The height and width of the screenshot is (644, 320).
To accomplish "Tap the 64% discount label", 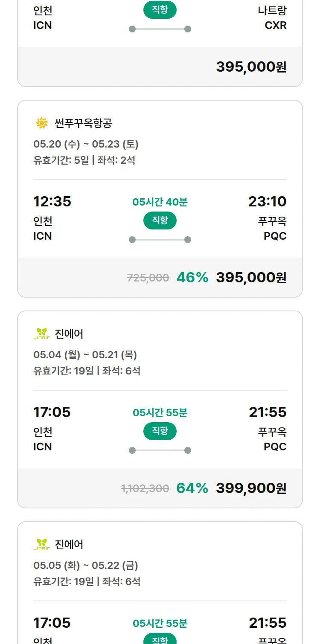I will click(192, 488).
